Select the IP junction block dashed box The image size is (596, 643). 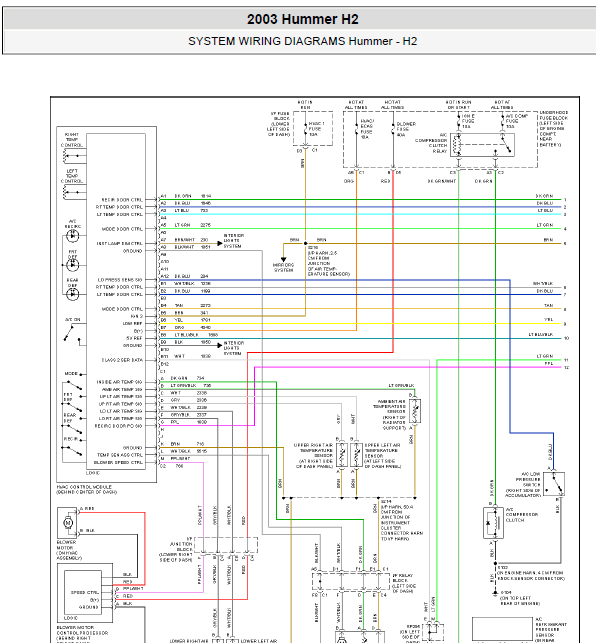coord(226,545)
